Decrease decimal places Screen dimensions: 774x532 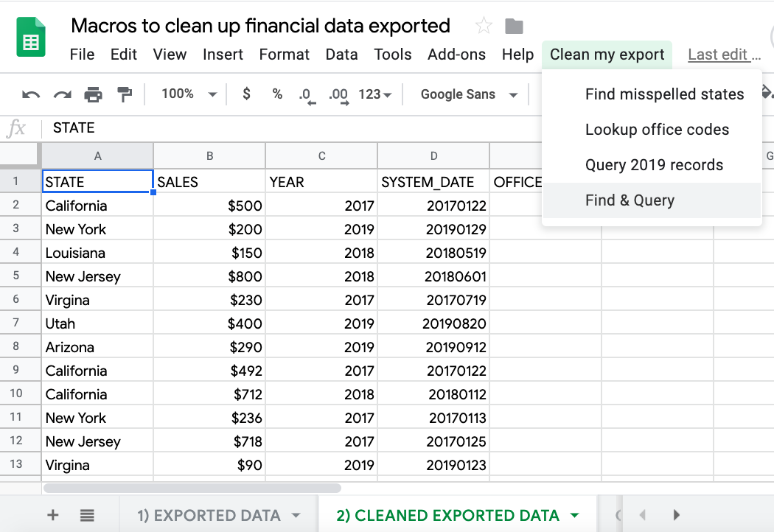[x=305, y=94]
